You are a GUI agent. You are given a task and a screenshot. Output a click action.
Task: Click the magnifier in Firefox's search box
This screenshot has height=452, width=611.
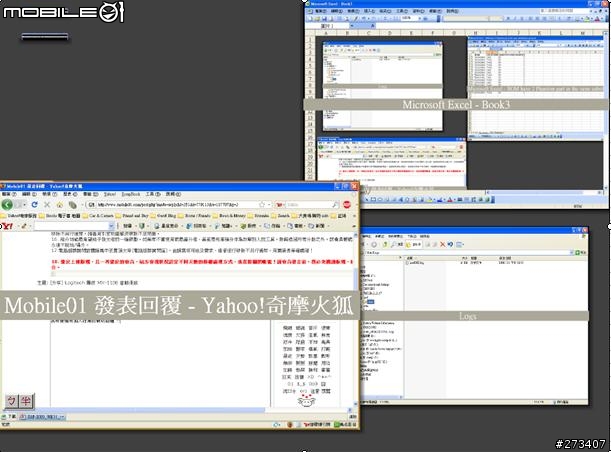click(x=335, y=205)
